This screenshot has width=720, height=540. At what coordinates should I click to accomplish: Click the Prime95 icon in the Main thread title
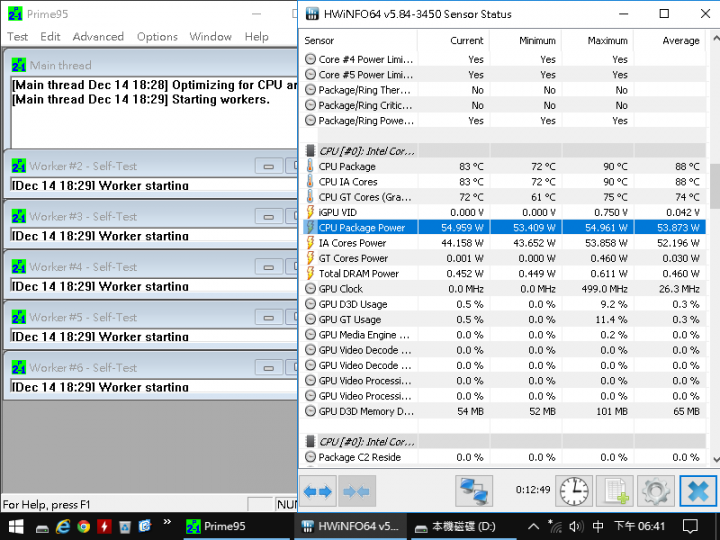[x=19, y=65]
